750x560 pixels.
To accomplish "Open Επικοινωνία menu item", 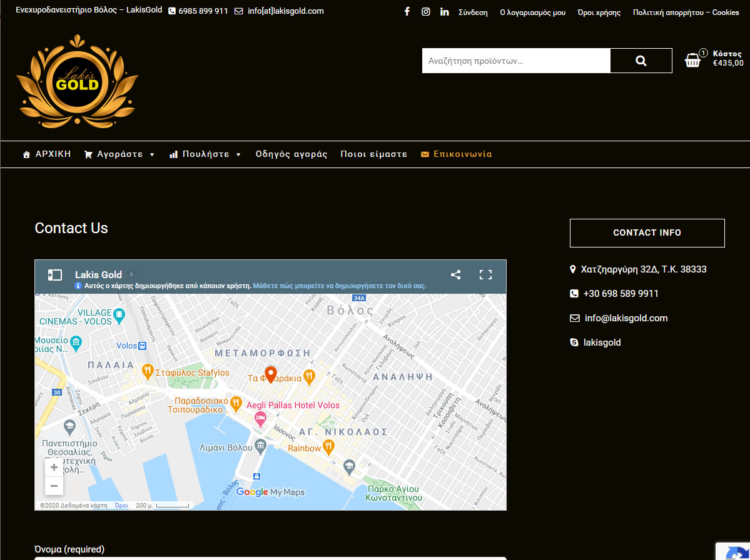I will [x=462, y=154].
